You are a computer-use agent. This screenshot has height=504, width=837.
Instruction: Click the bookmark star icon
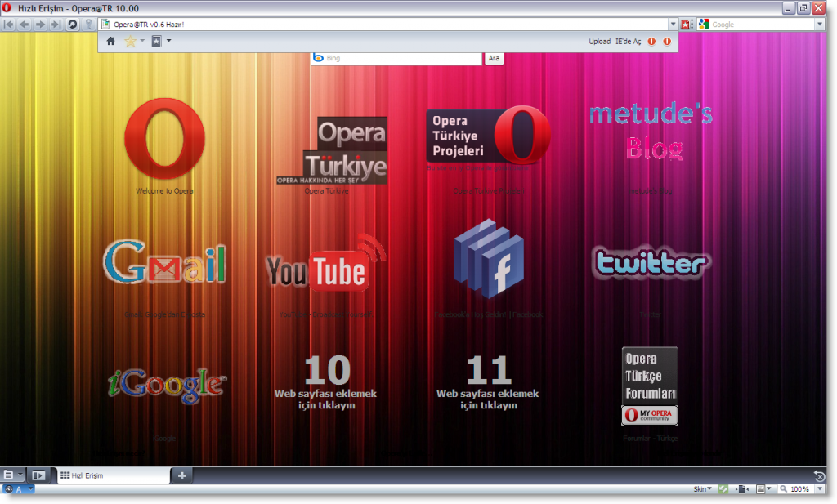click(x=130, y=41)
